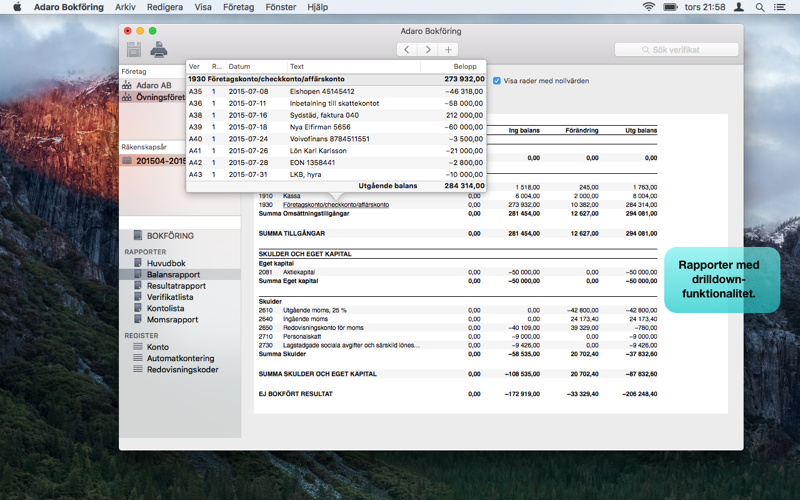Open the Företag menu

pyautogui.click(x=238, y=7)
